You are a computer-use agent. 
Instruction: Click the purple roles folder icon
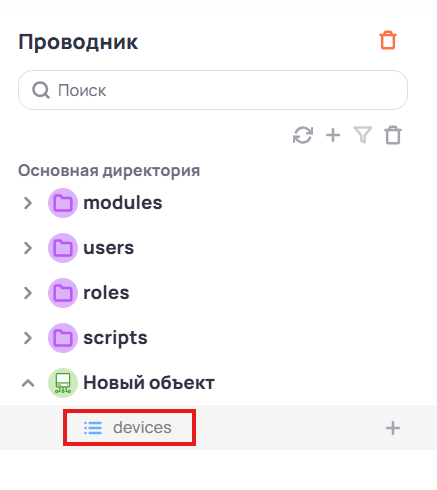[x=63, y=293]
